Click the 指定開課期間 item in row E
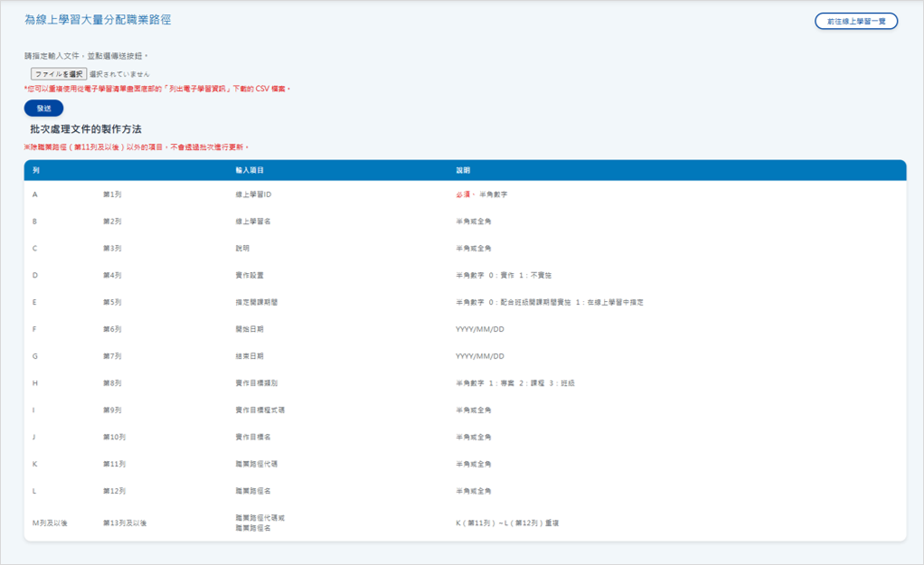 click(x=255, y=302)
